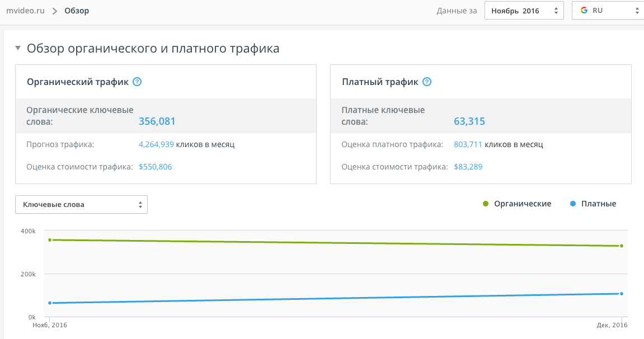The height and width of the screenshot is (339, 644).
Task: Click the Google logo in region selector
Action: tap(584, 11)
